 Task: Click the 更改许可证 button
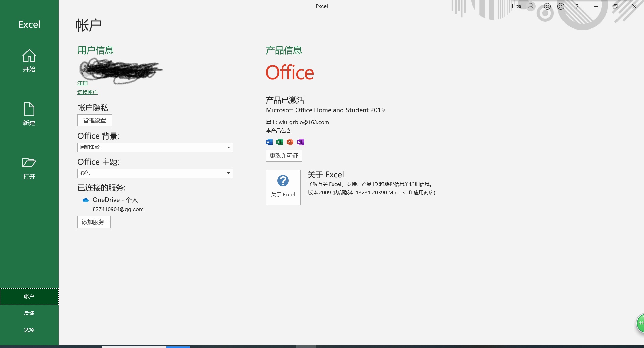[284, 156]
